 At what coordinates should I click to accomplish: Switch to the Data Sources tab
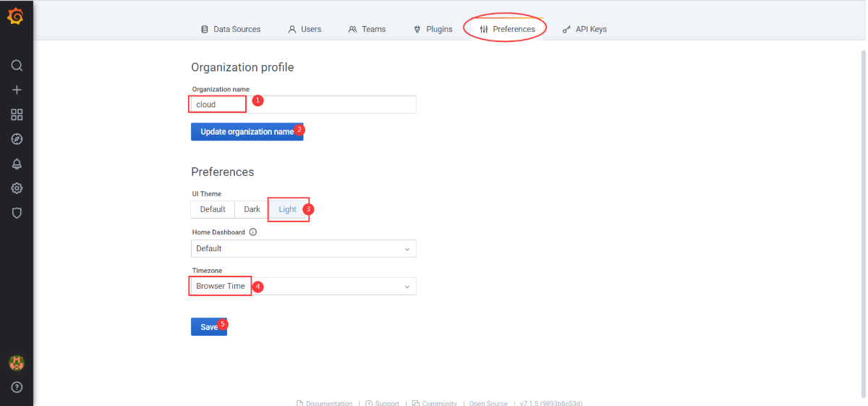pos(231,29)
